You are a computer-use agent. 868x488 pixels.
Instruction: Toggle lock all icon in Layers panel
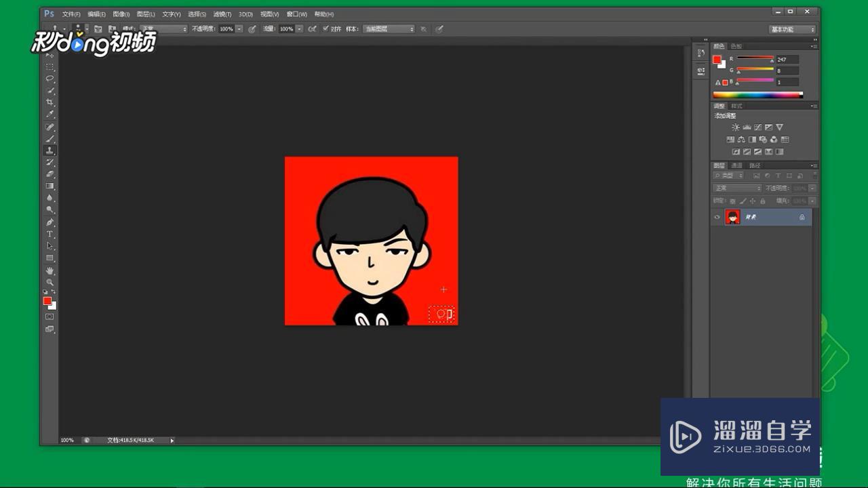pyautogui.click(x=763, y=201)
